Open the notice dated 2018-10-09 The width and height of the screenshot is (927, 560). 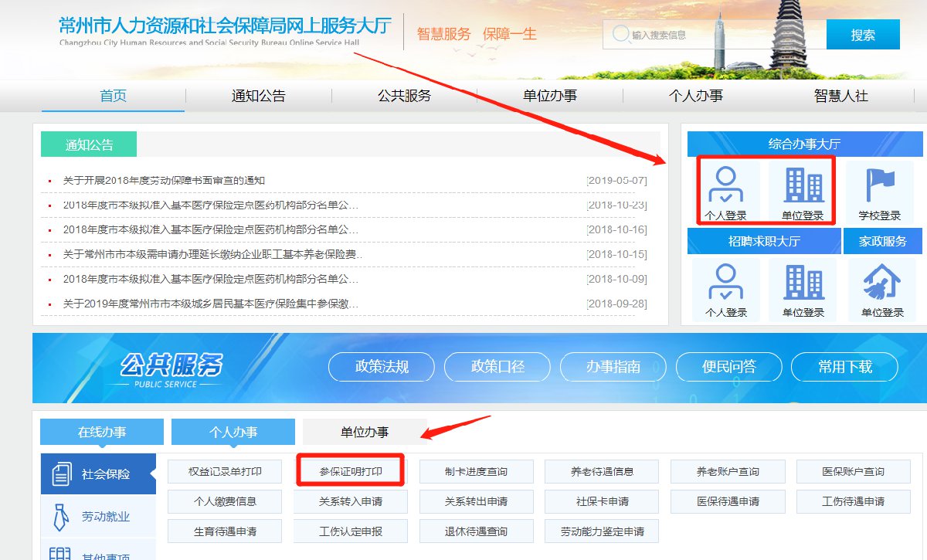click(211, 279)
